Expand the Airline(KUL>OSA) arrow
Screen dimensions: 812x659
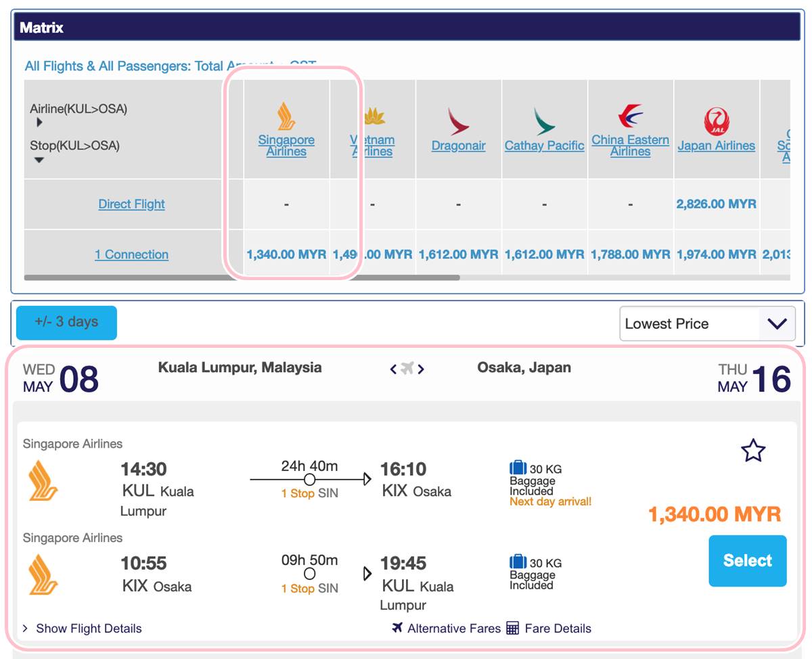(x=39, y=122)
